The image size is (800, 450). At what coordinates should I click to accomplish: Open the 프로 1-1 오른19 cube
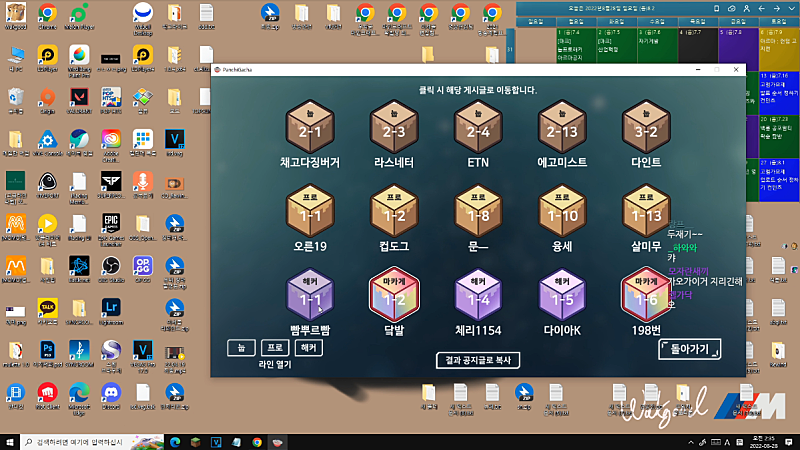310,211
